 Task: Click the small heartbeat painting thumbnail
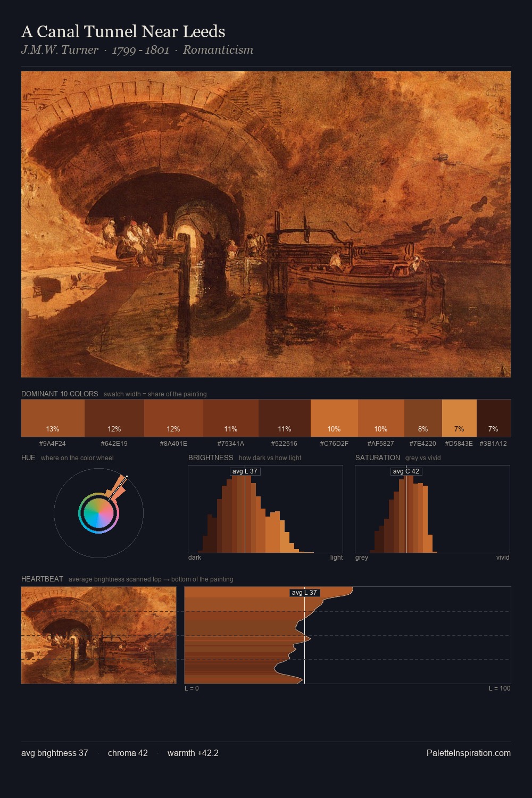[x=98, y=635]
